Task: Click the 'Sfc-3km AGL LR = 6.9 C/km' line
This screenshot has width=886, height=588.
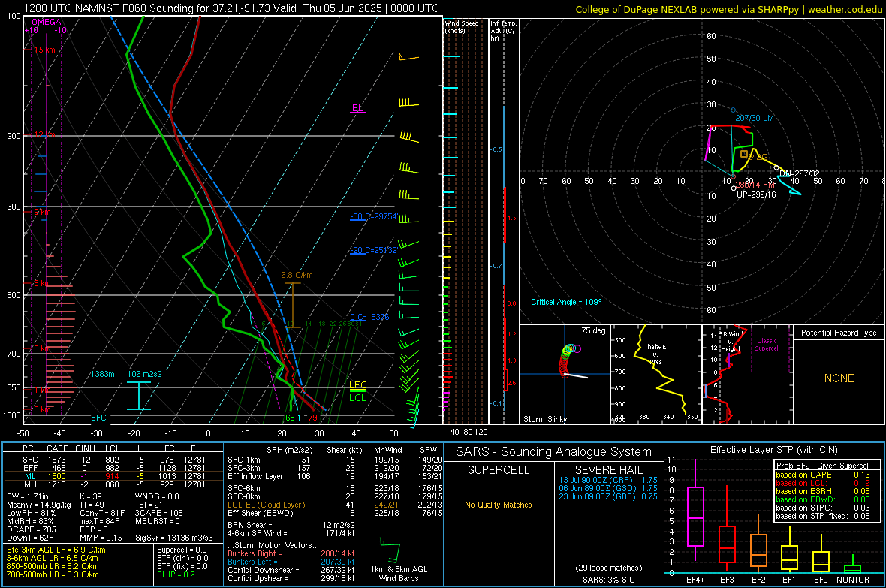Action: pos(56,550)
